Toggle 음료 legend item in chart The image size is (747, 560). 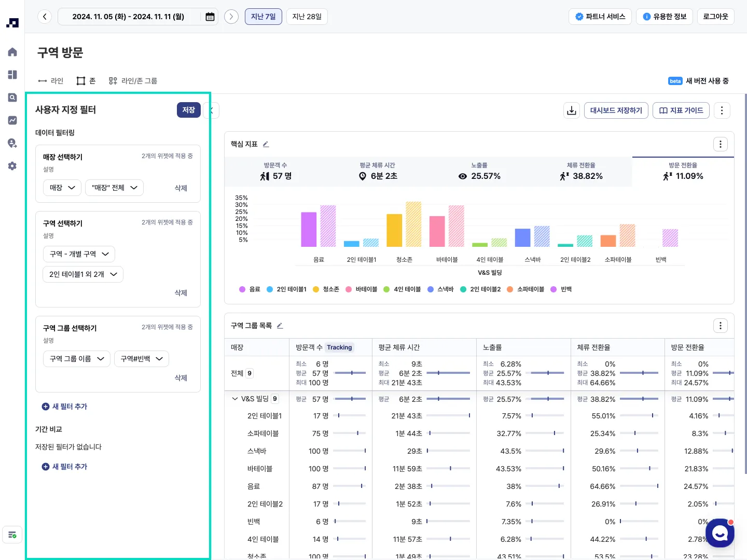point(250,289)
